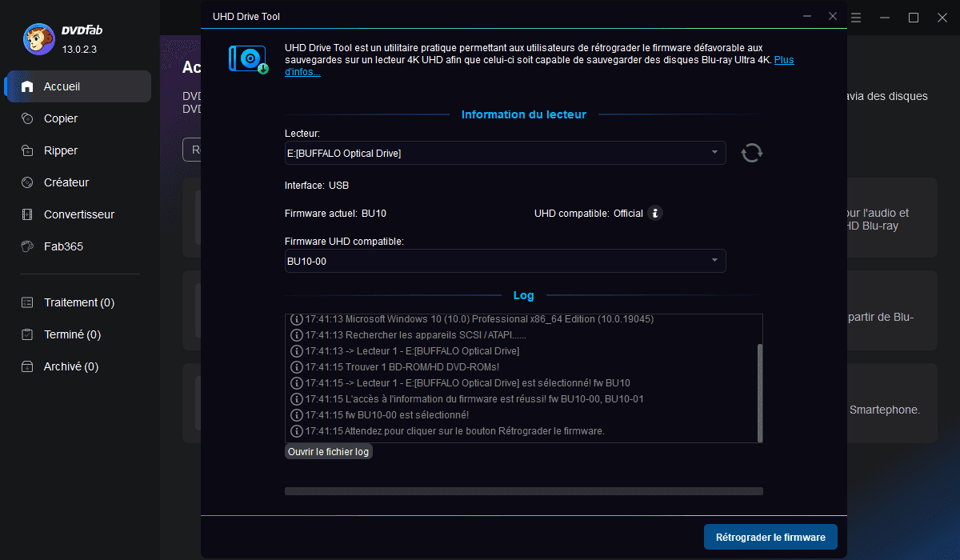Open the Terminé (0) list
The image size is (960, 560).
pos(78,334)
